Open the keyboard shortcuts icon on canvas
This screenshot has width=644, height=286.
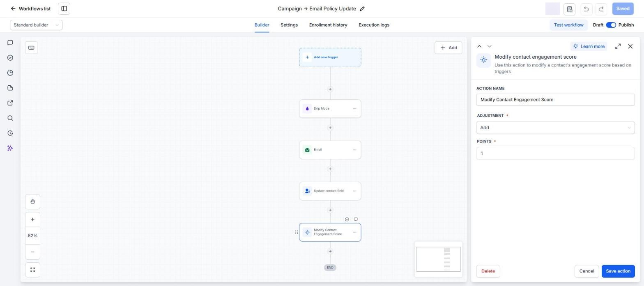click(x=31, y=48)
